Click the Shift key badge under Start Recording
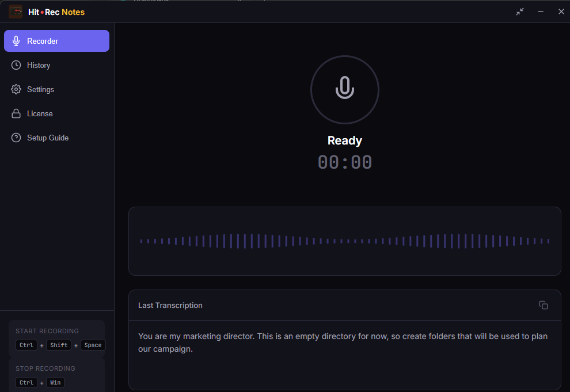This screenshot has width=570, height=392. click(59, 345)
